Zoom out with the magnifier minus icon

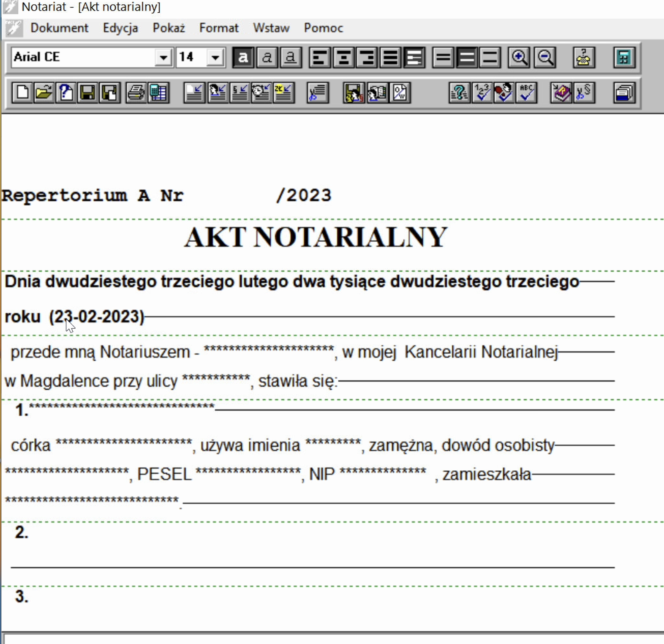coord(545,57)
